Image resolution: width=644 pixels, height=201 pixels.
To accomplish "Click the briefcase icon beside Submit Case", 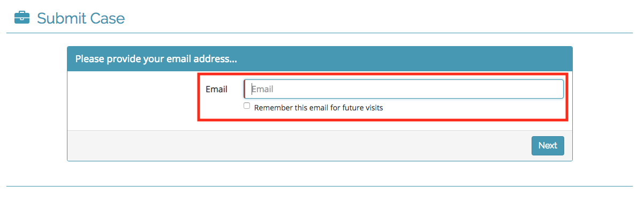I will pos(21,18).
